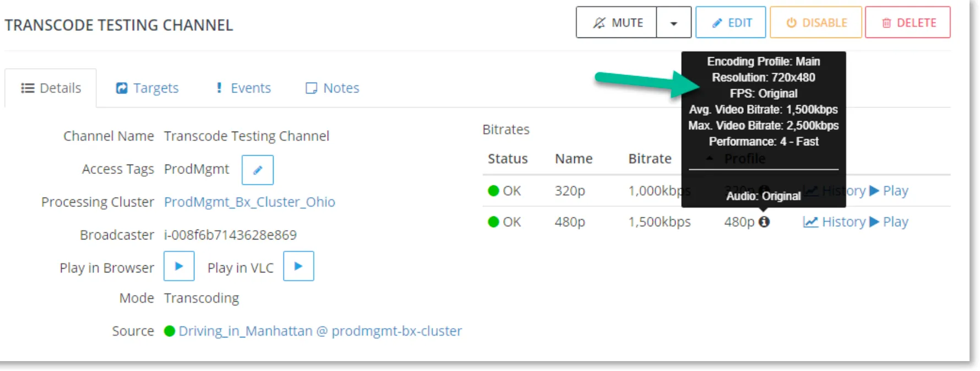Viewport: 980px width, 371px height.
Task: Click the Play in Browser icon
Action: 179,266
